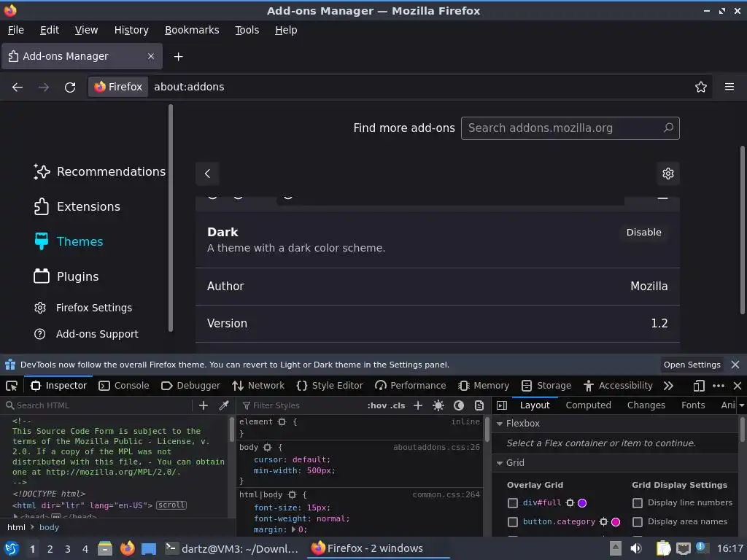Disable the Dark theme
747x560 pixels.
click(643, 233)
